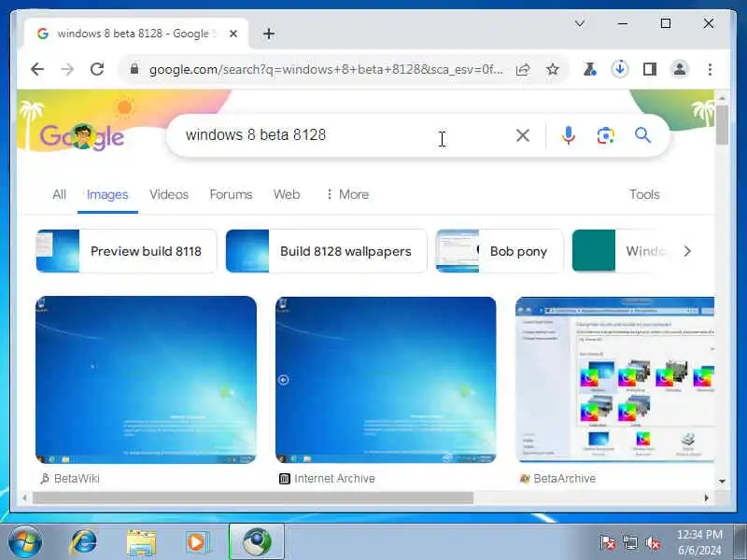
Task: Open the Action Center flag icon
Action: coord(608,542)
